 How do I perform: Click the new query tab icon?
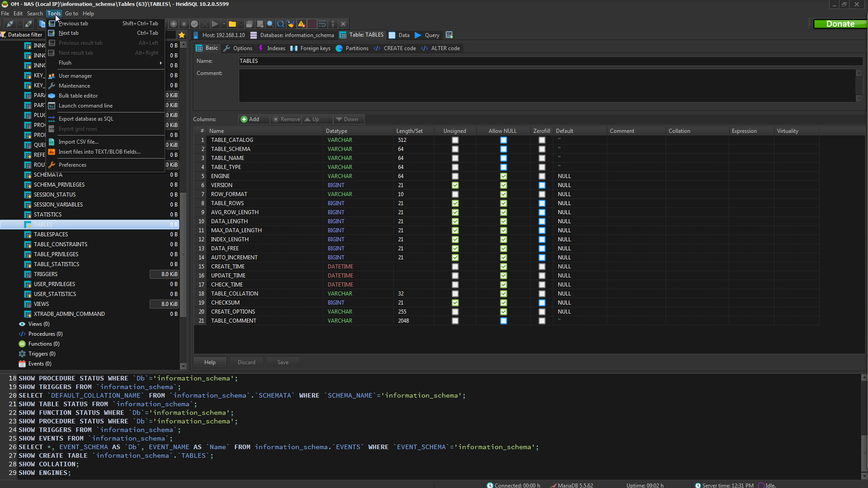click(449, 35)
